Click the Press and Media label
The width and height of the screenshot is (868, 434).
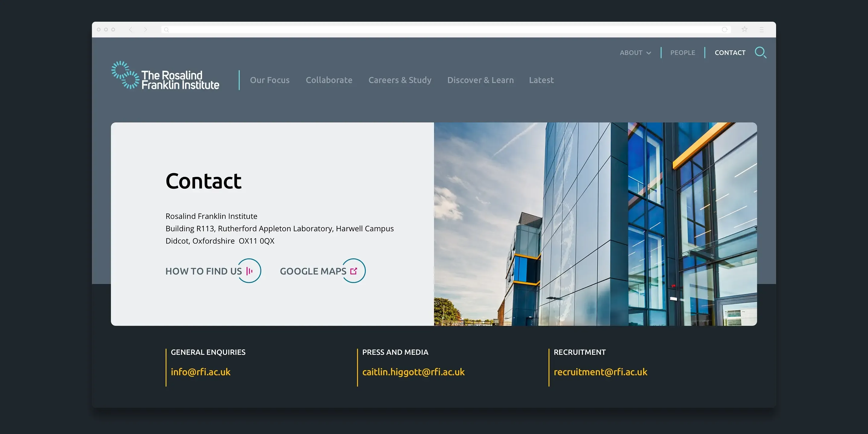click(395, 352)
